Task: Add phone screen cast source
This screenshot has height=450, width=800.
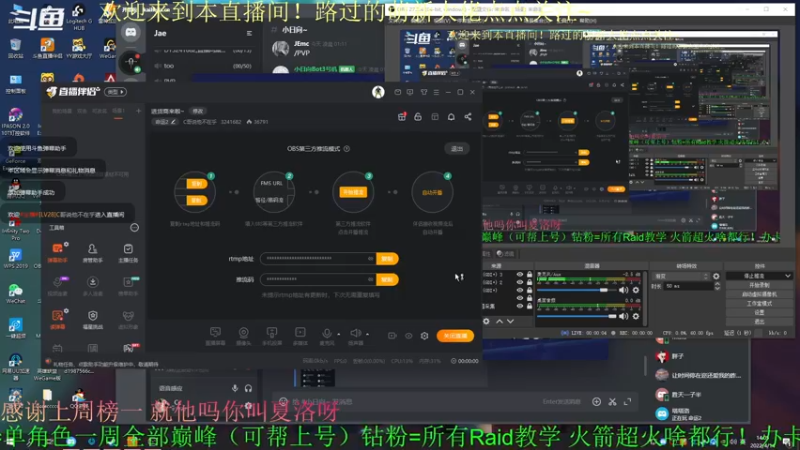Action: click(272, 335)
